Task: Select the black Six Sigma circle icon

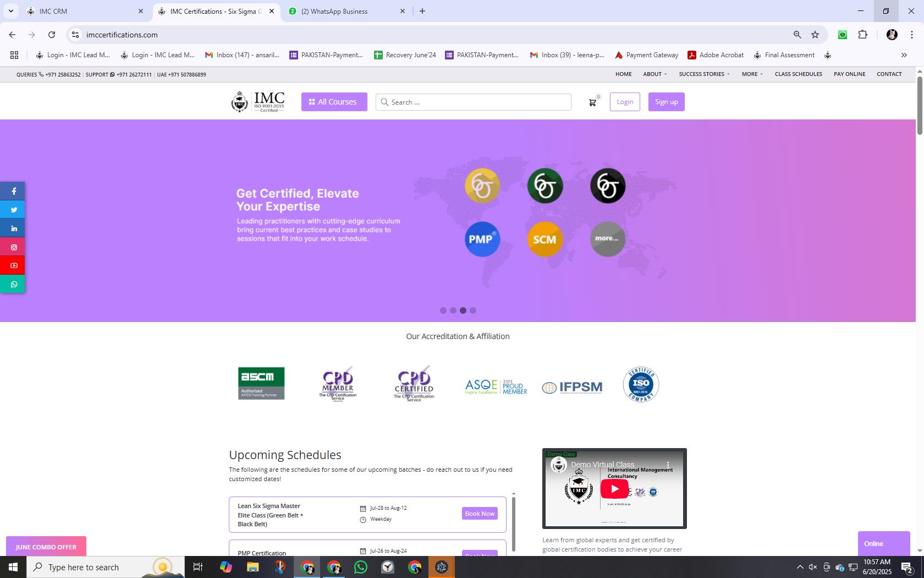Action: [608, 186]
